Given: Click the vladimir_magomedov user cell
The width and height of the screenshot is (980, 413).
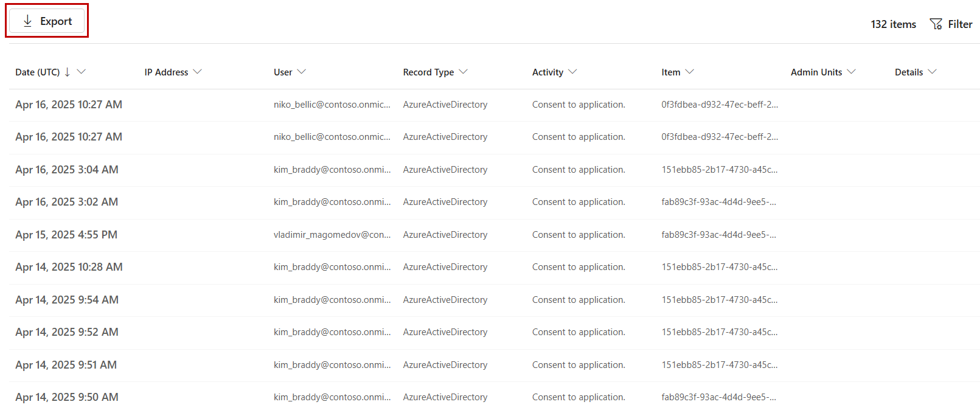Looking at the screenshot, I should [x=332, y=235].
